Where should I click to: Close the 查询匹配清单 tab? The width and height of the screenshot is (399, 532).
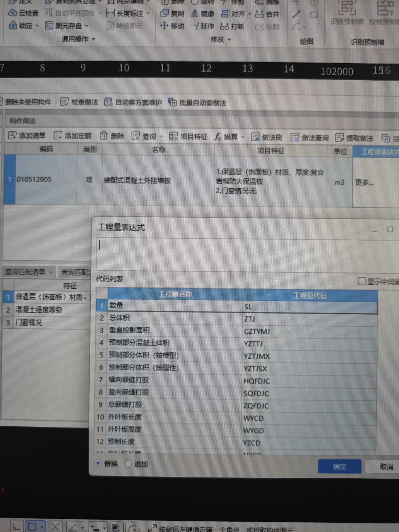coord(51,272)
